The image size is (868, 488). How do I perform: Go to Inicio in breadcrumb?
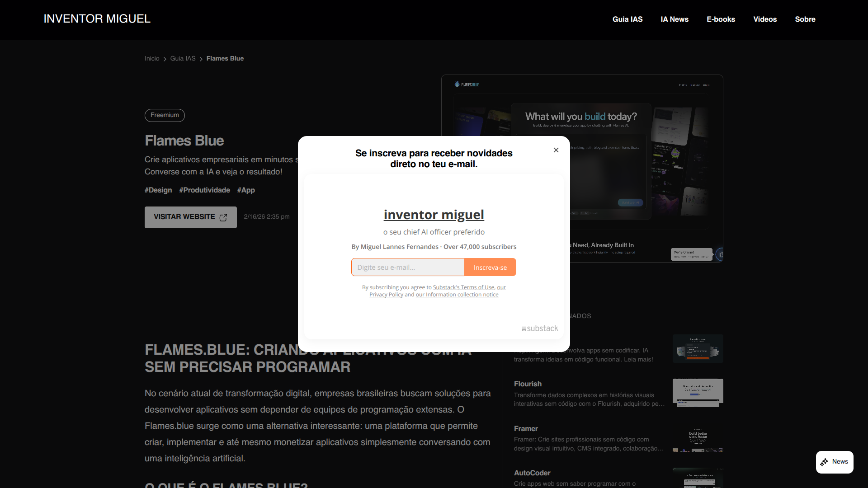tap(152, 59)
